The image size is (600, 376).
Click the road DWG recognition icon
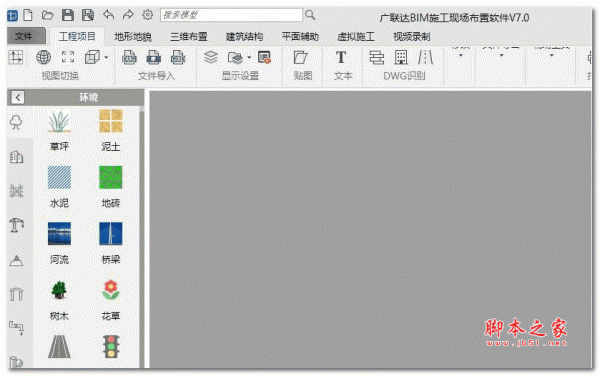coord(425,57)
